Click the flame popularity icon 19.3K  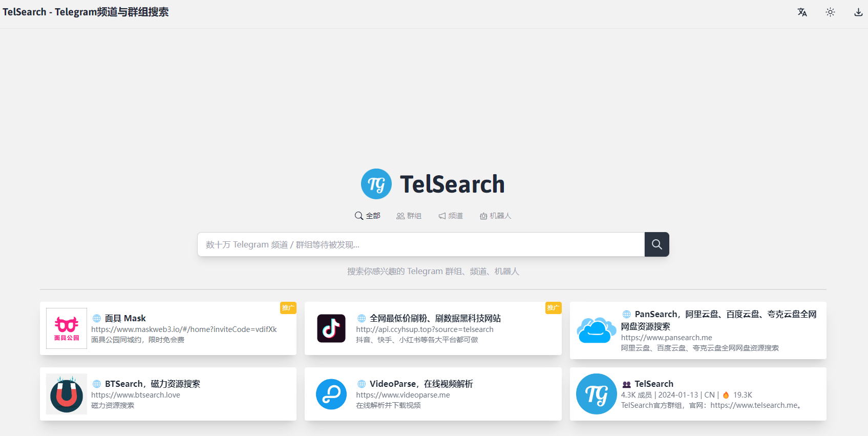pos(726,395)
